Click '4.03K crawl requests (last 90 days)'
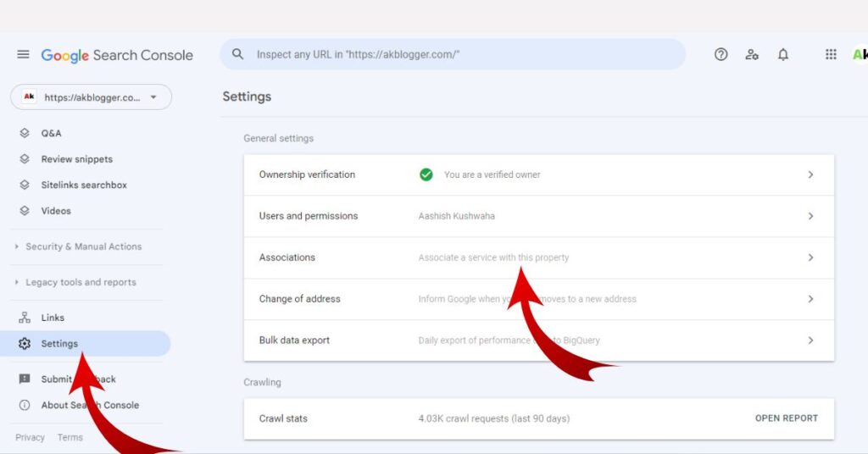The height and width of the screenshot is (454, 868). click(x=494, y=418)
